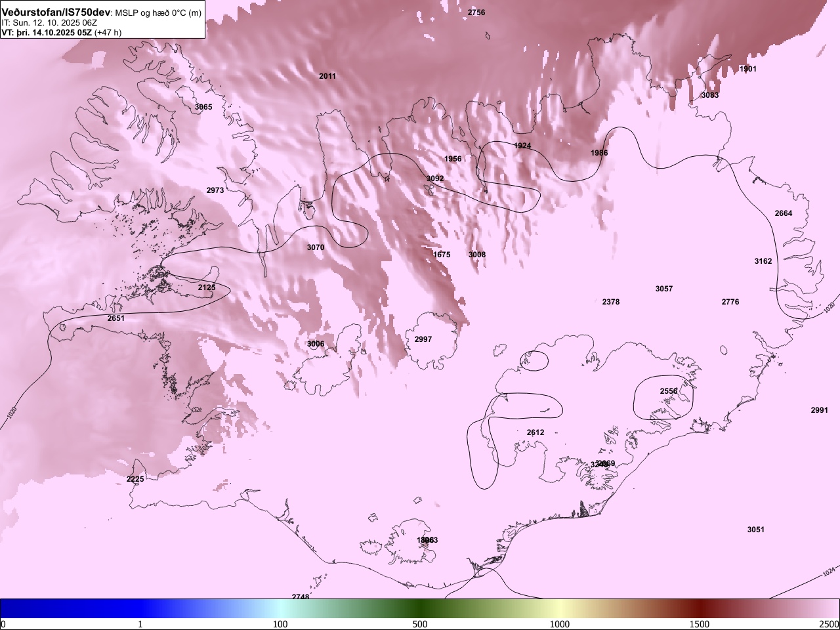Select the 3006 height label
This screenshot has height=630, width=840.
pos(316,344)
